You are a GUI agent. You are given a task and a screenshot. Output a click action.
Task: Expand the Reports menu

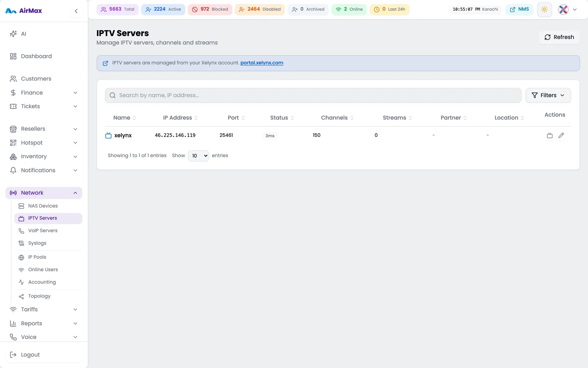pos(44,323)
